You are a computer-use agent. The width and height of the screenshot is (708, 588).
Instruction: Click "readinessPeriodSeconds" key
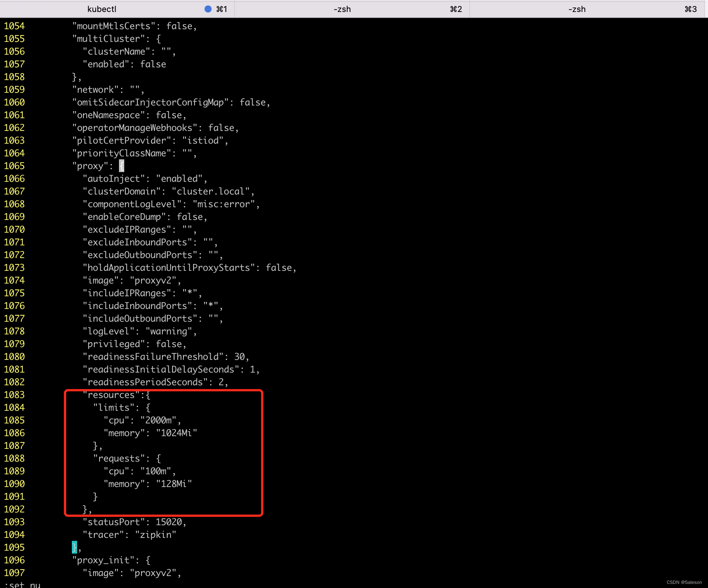click(145, 382)
